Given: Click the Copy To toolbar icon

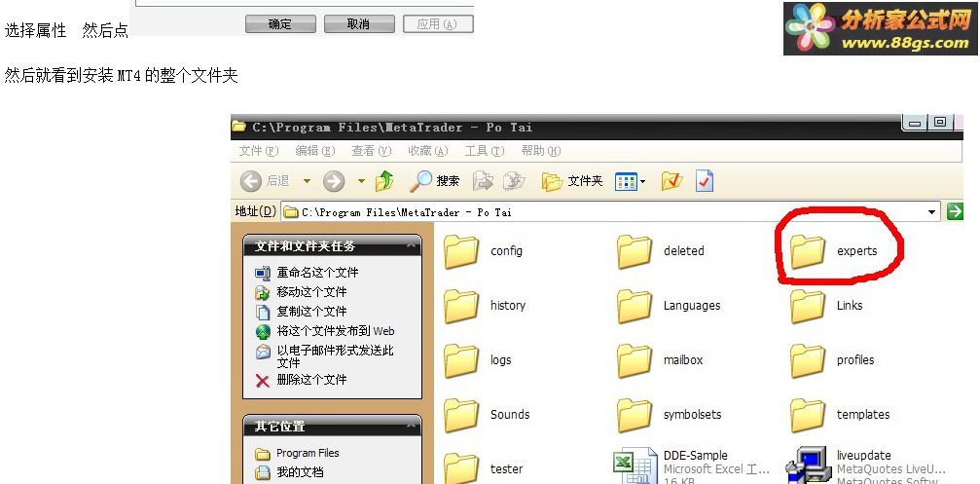Looking at the screenshot, I should click(514, 181).
